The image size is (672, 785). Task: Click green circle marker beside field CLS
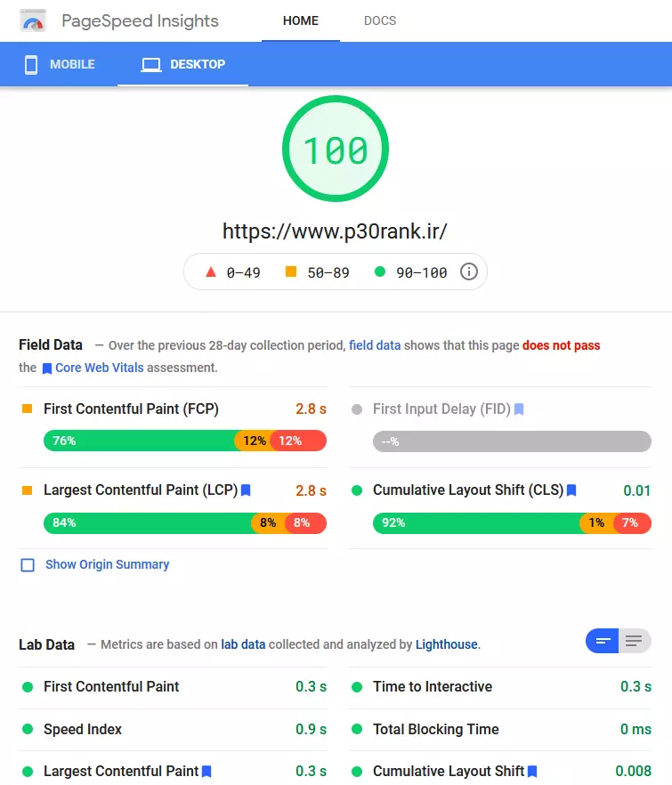[x=357, y=490]
